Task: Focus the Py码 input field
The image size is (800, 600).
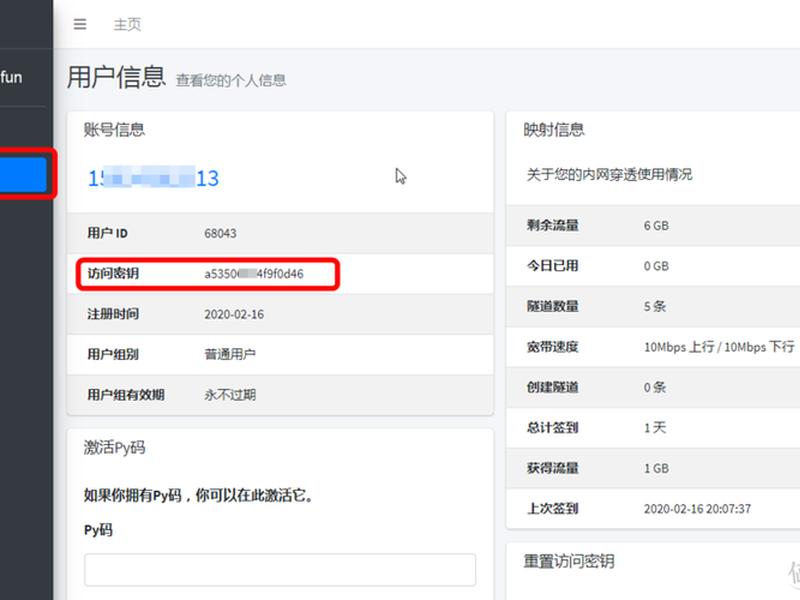Action: coord(280,569)
